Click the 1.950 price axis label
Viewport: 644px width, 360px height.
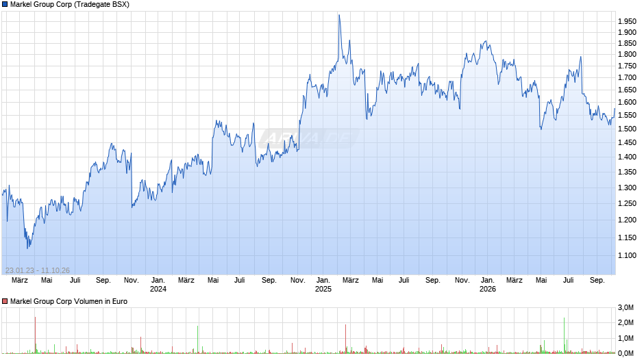(x=627, y=21)
